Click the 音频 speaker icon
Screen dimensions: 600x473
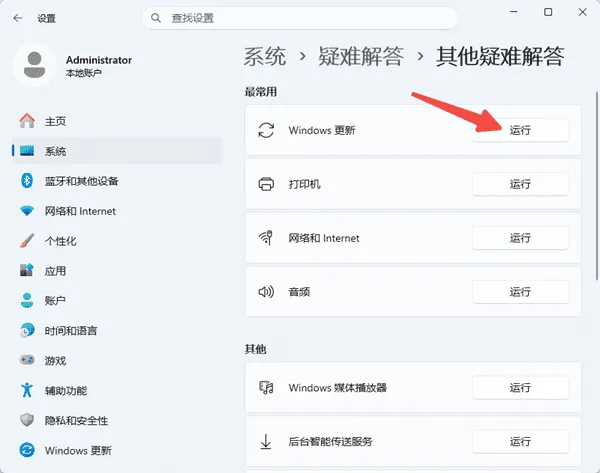pos(266,292)
